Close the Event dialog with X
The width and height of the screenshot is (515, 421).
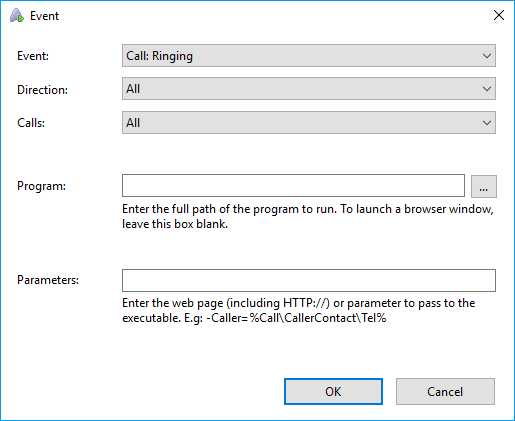499,15
